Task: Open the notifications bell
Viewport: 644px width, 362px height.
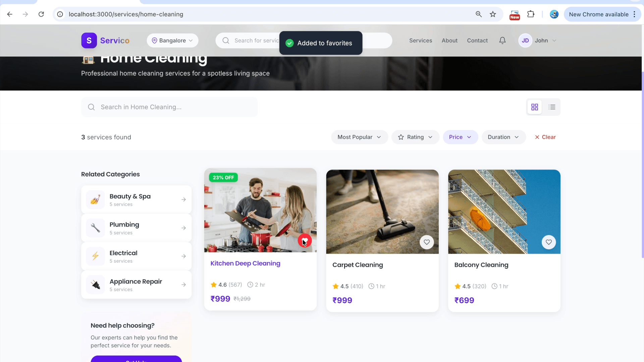Action: click(502, 41)
